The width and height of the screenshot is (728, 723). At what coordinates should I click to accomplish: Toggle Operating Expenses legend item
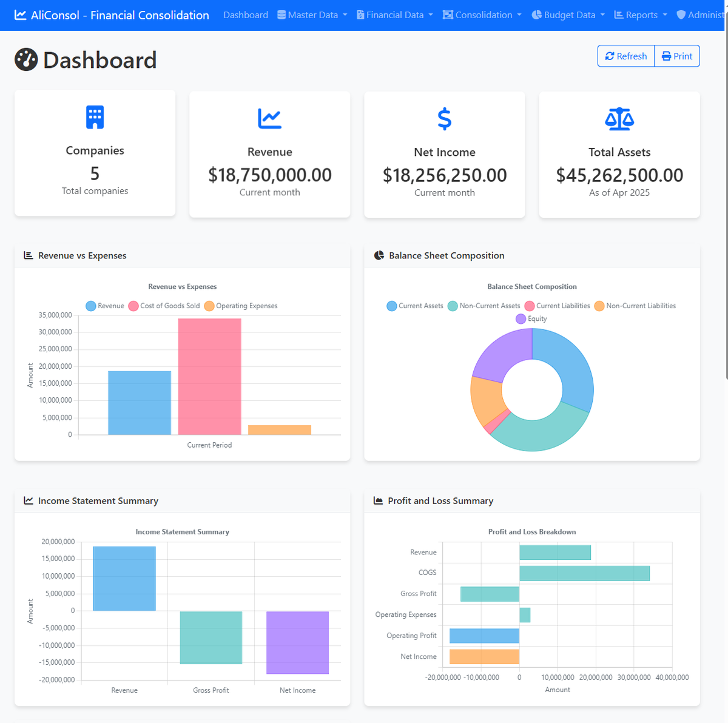(x=241, y=306)
